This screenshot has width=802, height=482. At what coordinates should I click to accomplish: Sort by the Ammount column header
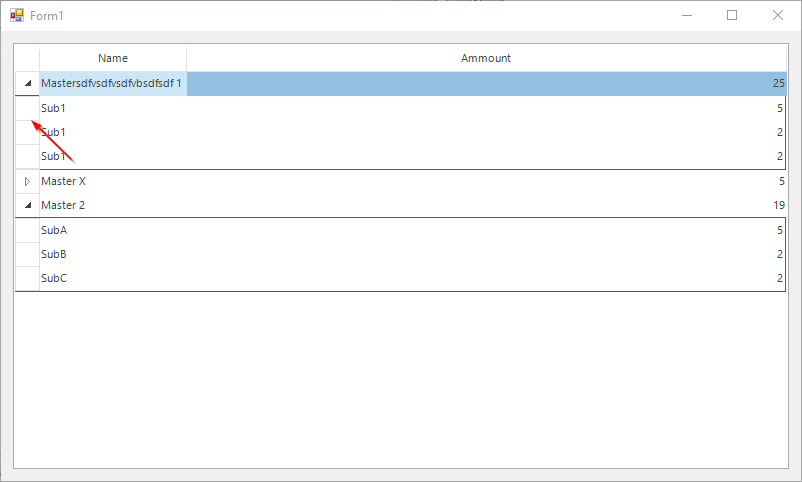click(x=486, y=58)
